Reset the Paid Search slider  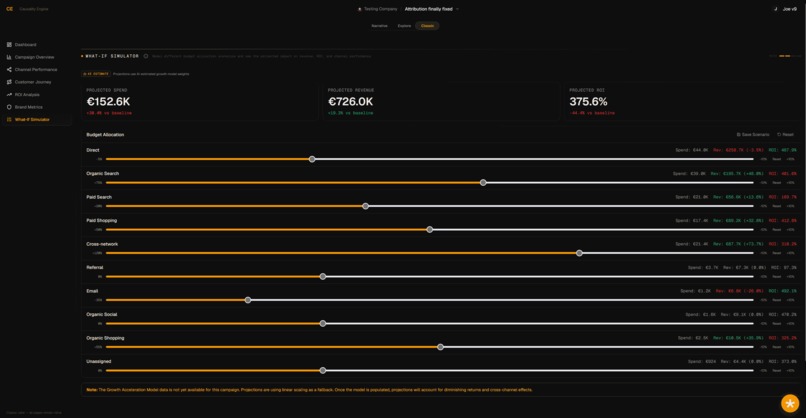tap(777, 206)
